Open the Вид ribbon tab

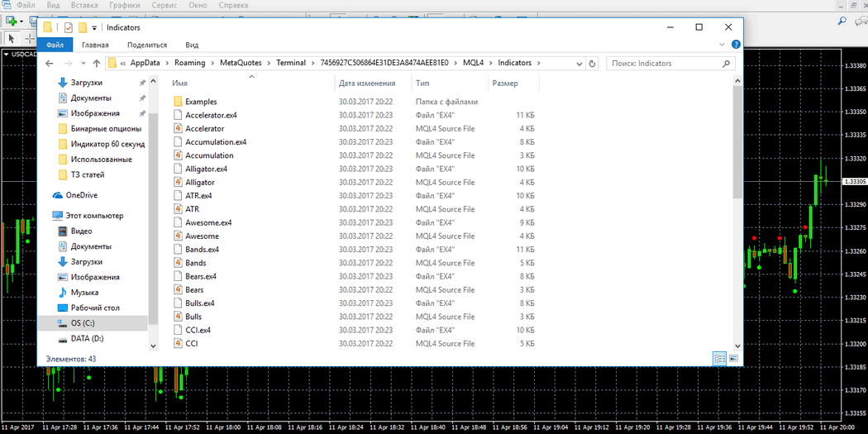tap(192, 45)
